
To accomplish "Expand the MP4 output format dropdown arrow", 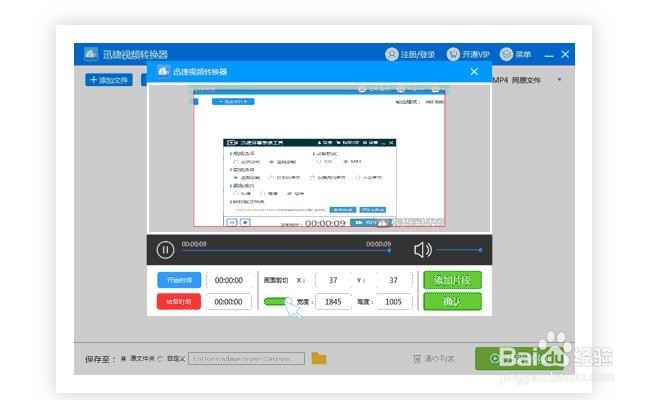I will [x=560, y=79].
